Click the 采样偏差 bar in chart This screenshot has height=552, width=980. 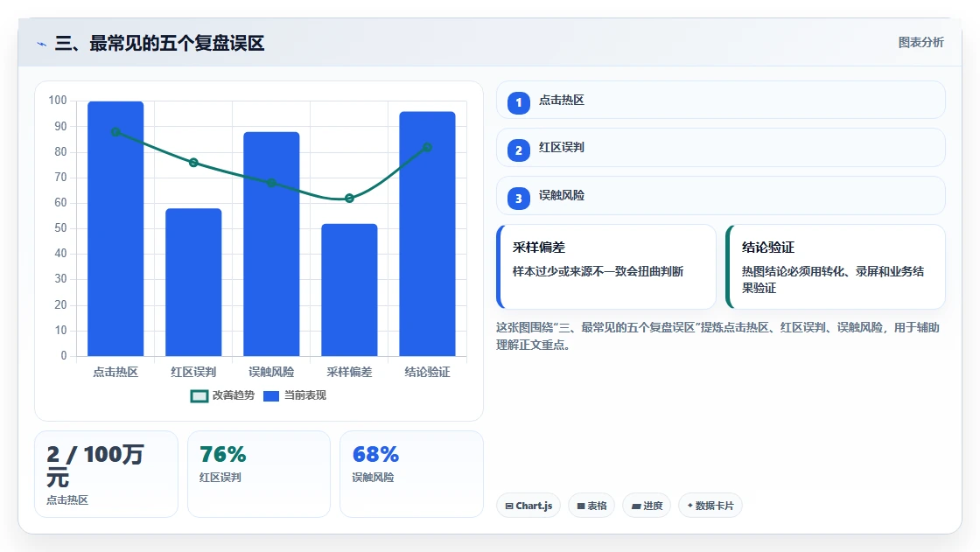click(349, 290)
